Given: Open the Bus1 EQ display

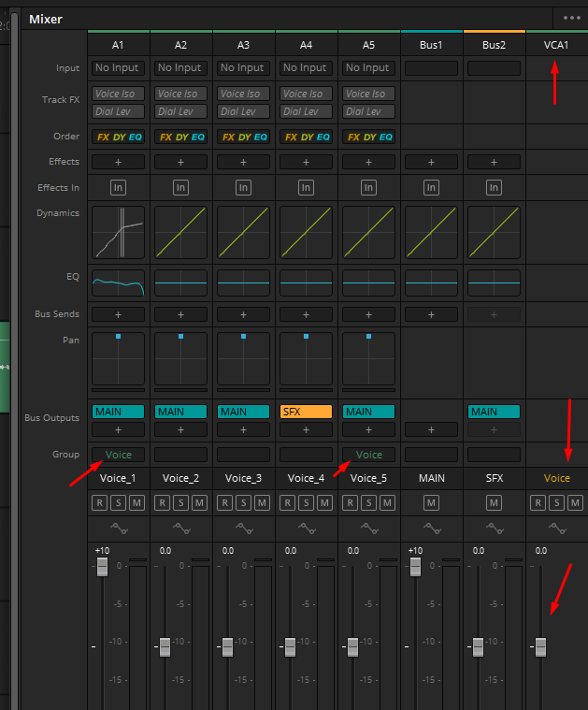Looking at the screenshot, I should (x=431, y=283).
